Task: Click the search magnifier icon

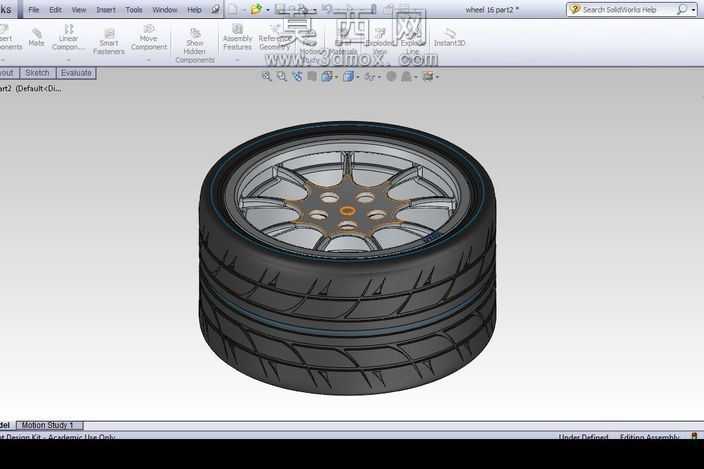Action: 682,9
